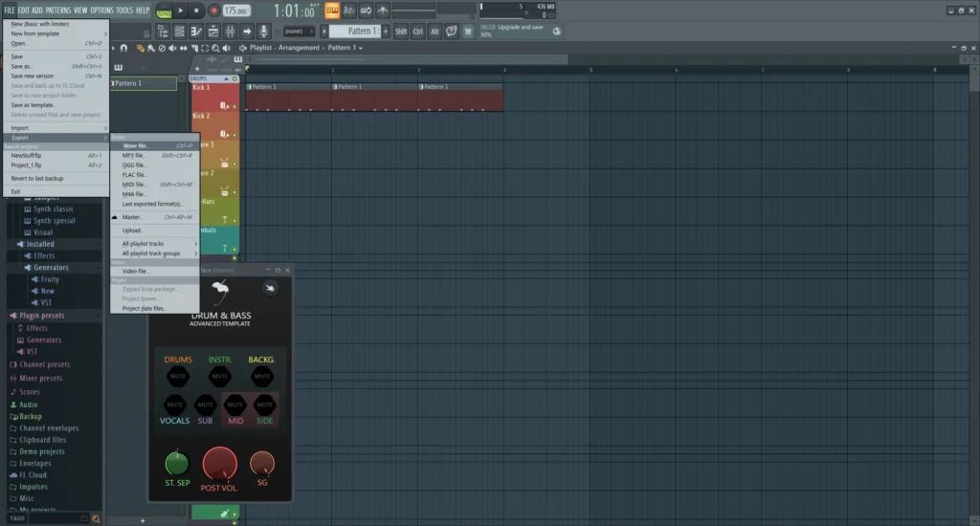Stop playback with the stop button

point(196,11)
